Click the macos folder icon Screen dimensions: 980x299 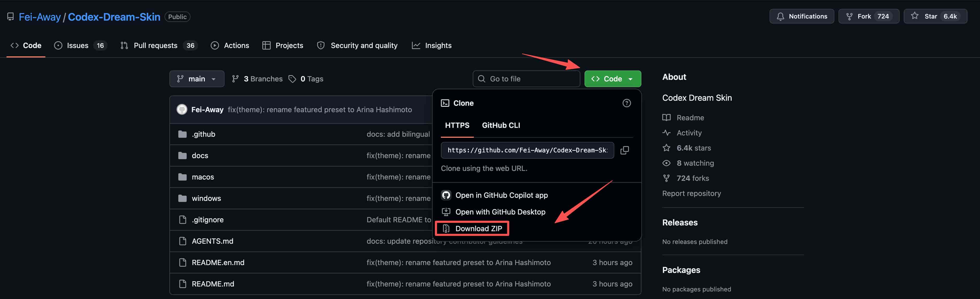click(x=183, y=177)
